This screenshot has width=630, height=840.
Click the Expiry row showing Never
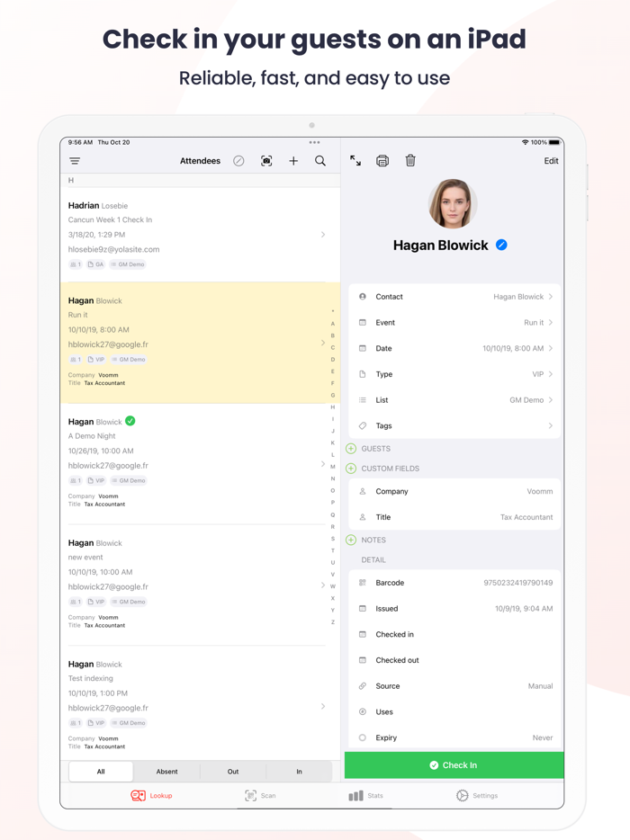point(454,737)
